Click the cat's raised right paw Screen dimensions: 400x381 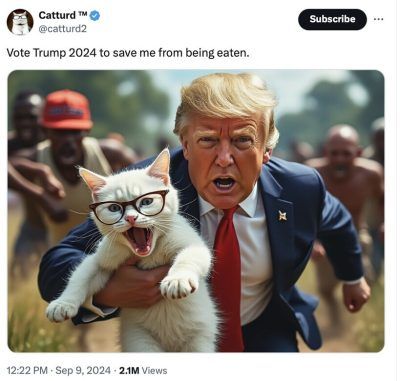tap(178, 287)
